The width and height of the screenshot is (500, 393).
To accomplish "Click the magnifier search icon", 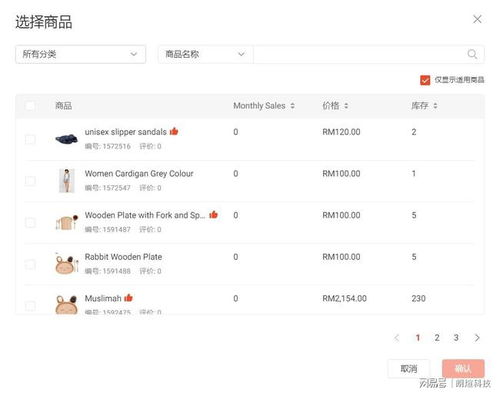I will tap(472, 54).
